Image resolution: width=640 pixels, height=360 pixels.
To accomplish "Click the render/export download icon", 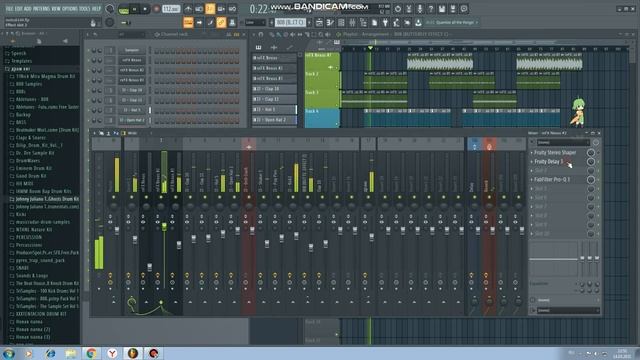I will point(418,23).
